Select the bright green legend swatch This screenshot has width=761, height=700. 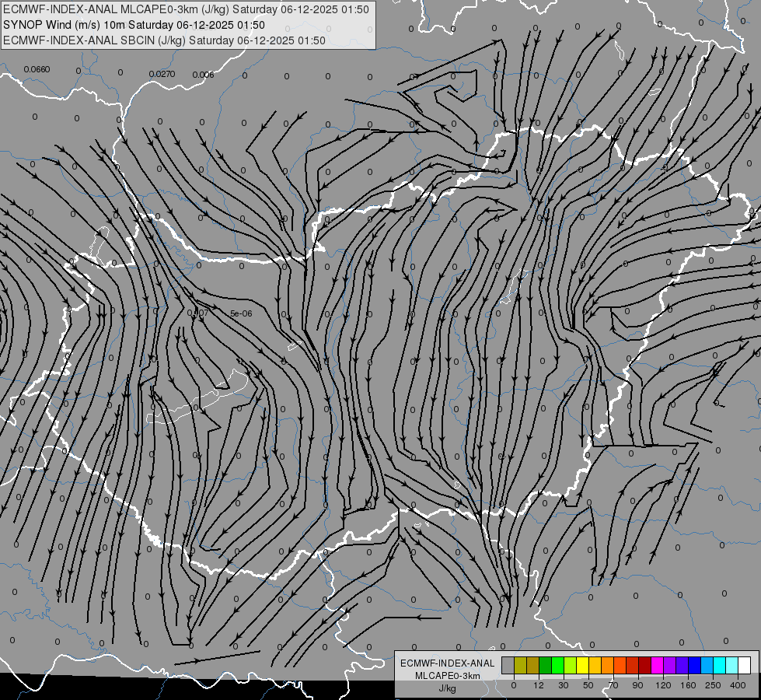point(557,665)
